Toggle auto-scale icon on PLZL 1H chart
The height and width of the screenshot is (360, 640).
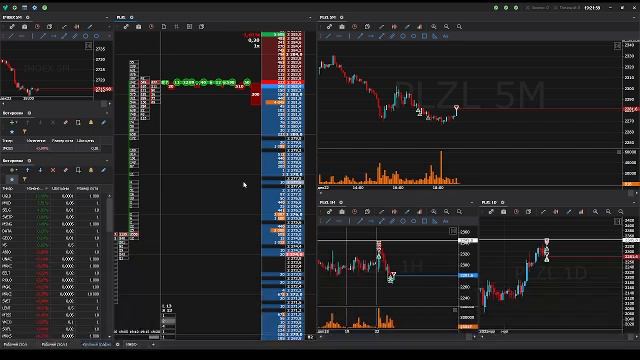[453, 231]
